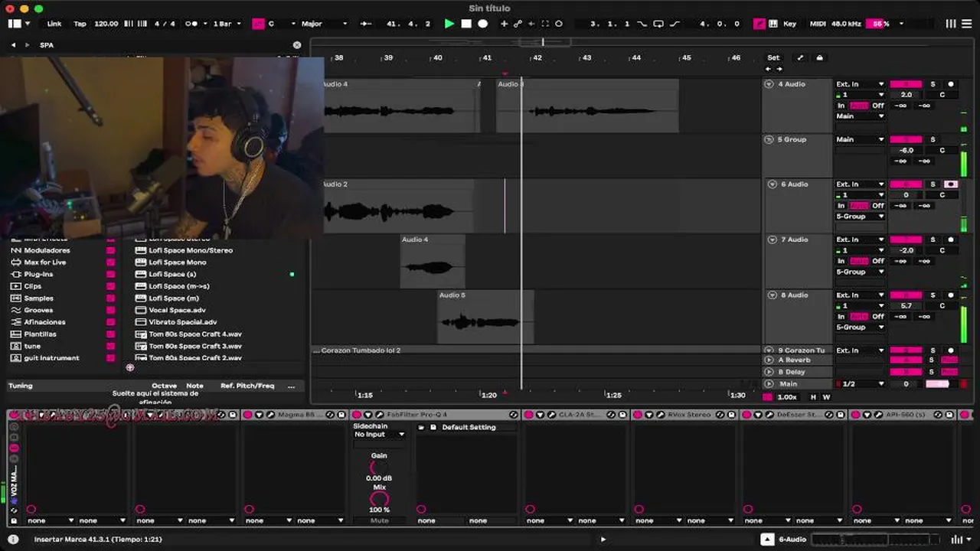Switch to Session view with vertical bars icon
The height and width of the screenshot is (551, 980).
(951, 24)
